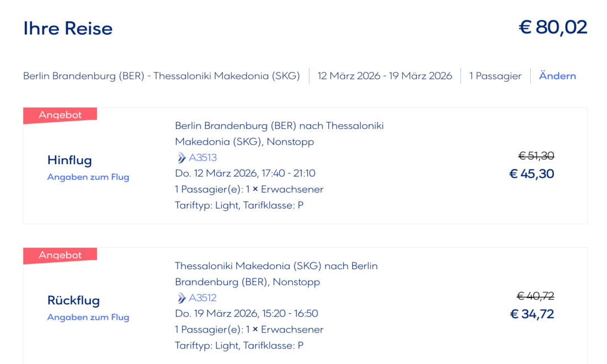607x364 pixels.
Task: Open flight number A3512 link
Action: 203,298
